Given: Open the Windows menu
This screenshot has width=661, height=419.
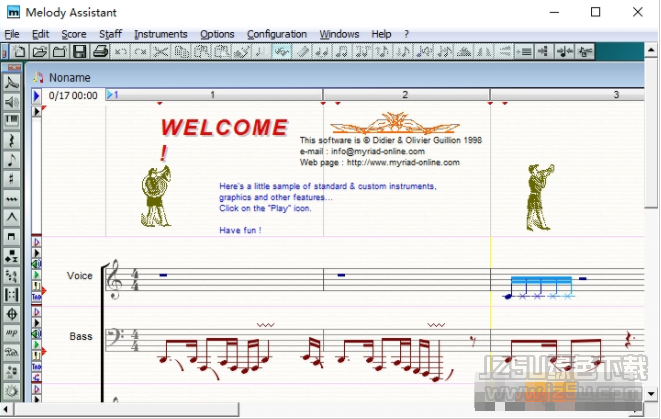Looking at the screenshot, I should [x=339, y=34].
